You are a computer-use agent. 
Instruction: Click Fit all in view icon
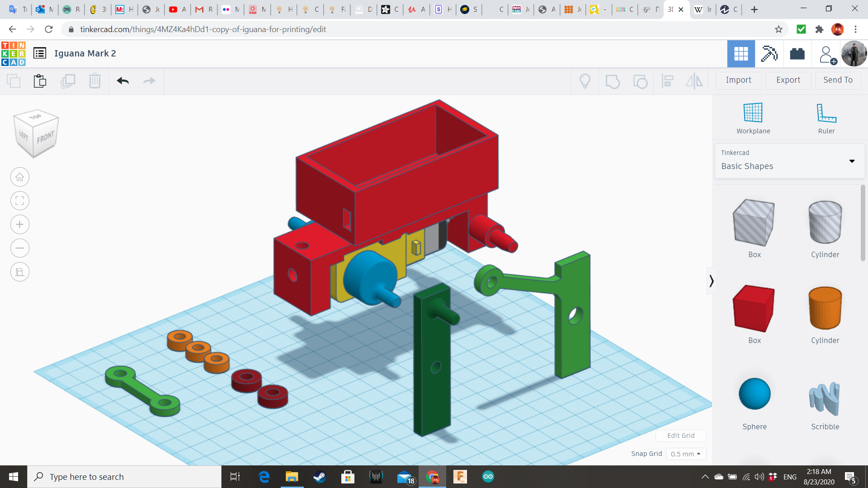(20, 201)
